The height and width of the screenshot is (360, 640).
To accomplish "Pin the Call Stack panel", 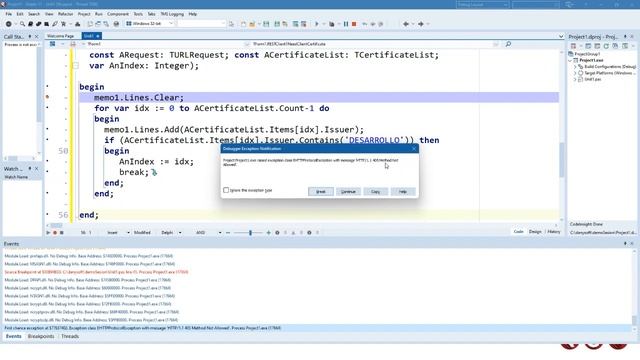I will [30, 37].
